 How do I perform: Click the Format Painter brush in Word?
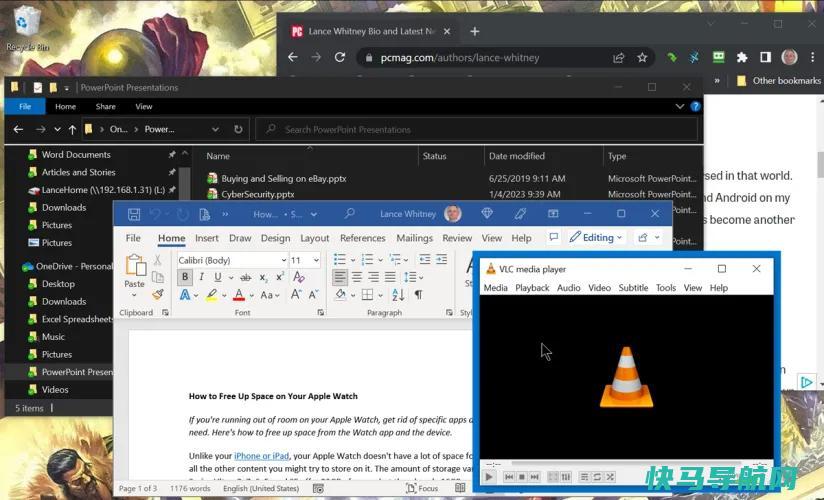pyautogui.click(x=158, y=294)
